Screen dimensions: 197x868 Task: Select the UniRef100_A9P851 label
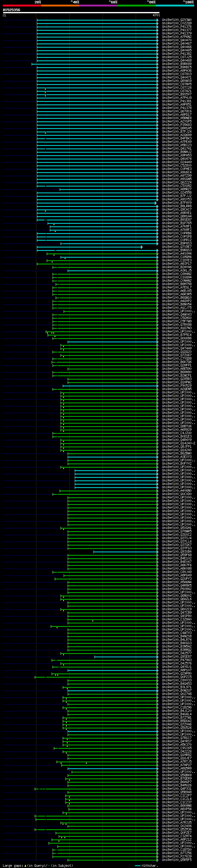coord(177,104)
